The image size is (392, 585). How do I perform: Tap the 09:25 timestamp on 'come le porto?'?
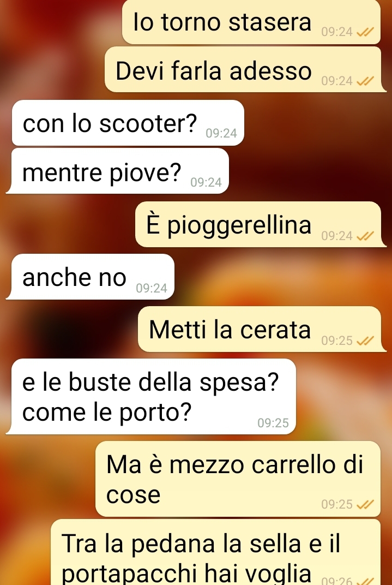[273, 423]
